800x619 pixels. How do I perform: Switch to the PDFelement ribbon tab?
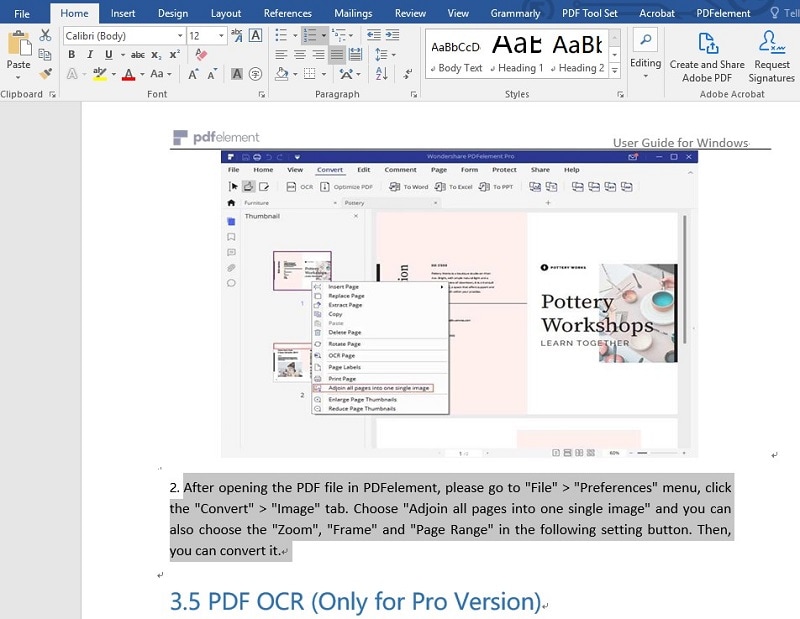pyautogui.click(x=723, y=13)
